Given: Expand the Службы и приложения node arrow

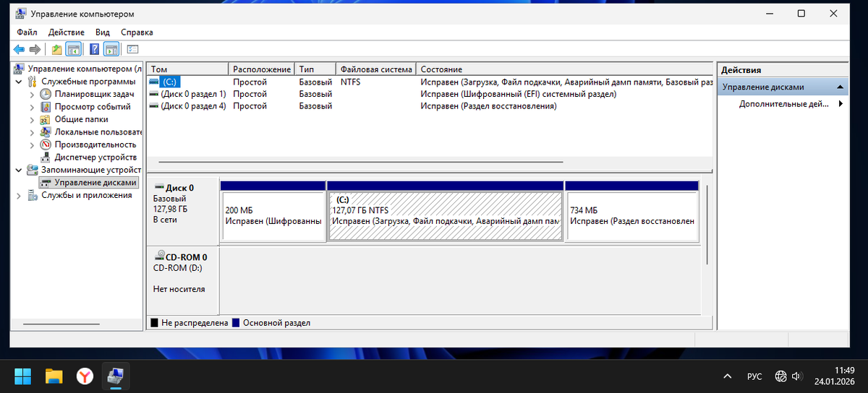Looking at the screenshot, I should pos(19,195).
